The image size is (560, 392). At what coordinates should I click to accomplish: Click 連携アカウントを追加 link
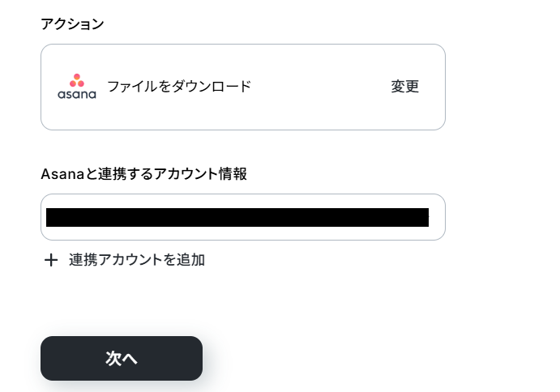tap(137, 260)
